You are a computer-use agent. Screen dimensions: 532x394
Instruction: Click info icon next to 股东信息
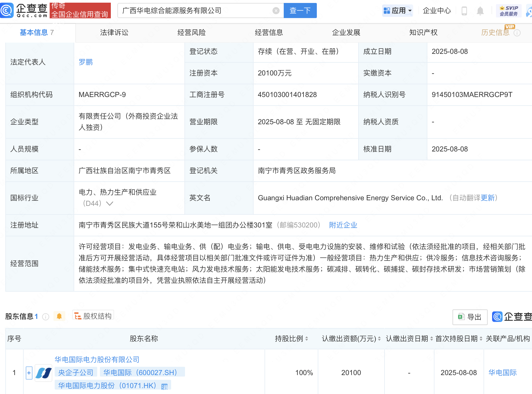(46, 317)
